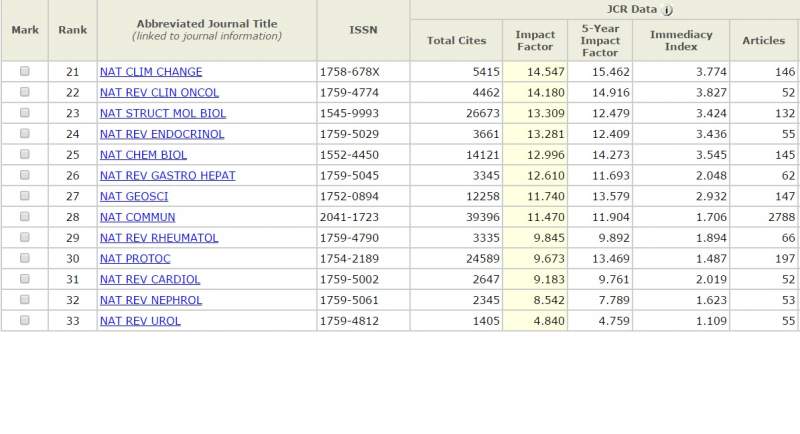Screen dimensions: 800x434
Task: Check the Mark box for NAT CLIM CHANGE
Action: pyautogui.click(x=24, y=71)
